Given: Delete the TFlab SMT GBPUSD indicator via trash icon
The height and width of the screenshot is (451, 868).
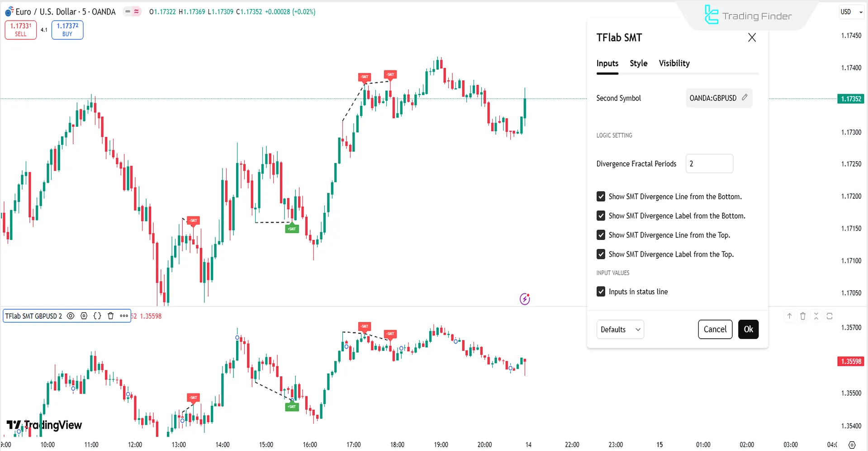Looking at the screenshot, I should click(x=111, y=316).
